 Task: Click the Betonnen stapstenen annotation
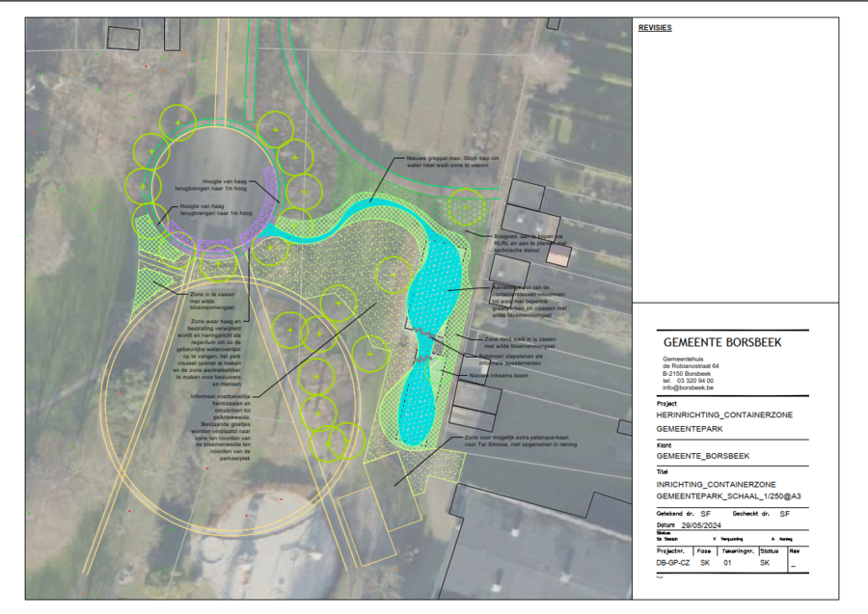coord(510,360)
